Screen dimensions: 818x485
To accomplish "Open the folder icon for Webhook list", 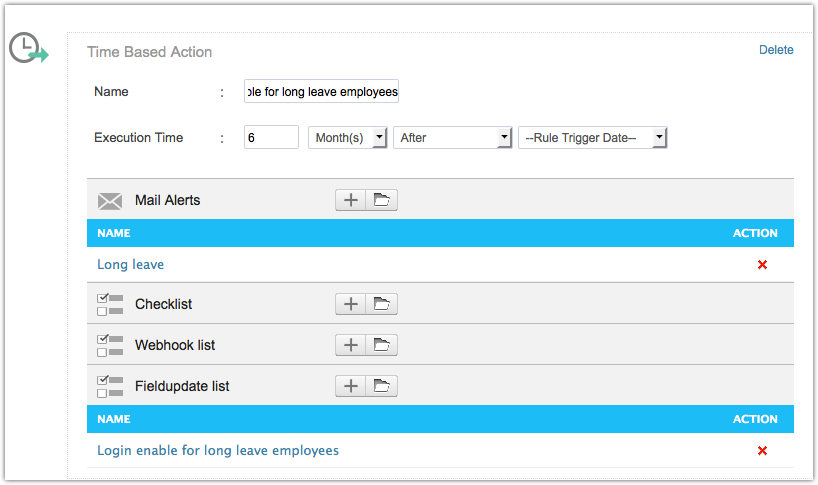I will point(381,345).
